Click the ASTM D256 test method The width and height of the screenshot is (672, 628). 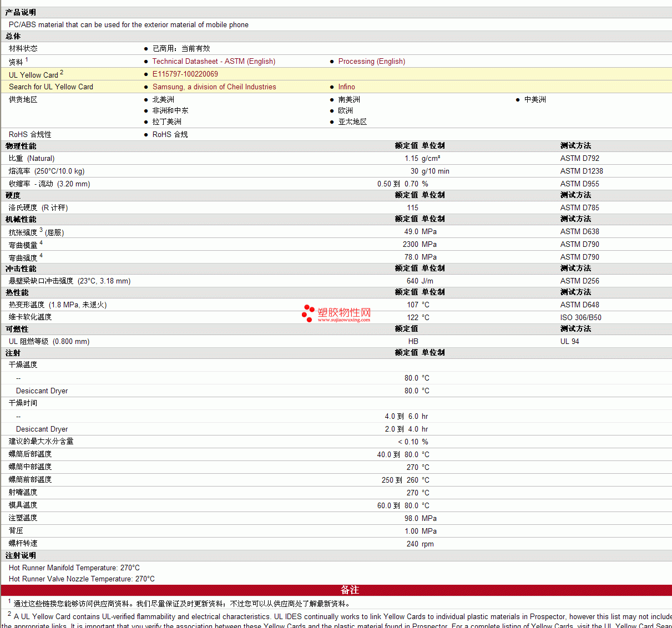coord(580,281)
